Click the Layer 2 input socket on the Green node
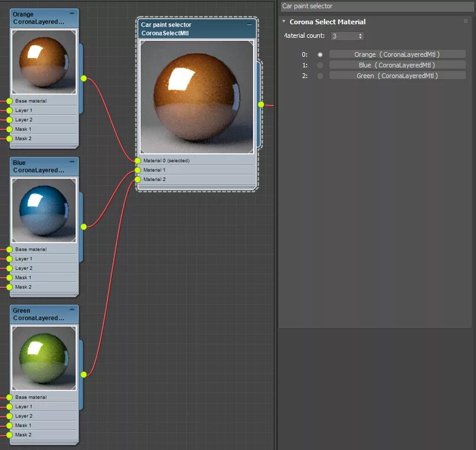This screenshot has height=450, width=476. 9,416
